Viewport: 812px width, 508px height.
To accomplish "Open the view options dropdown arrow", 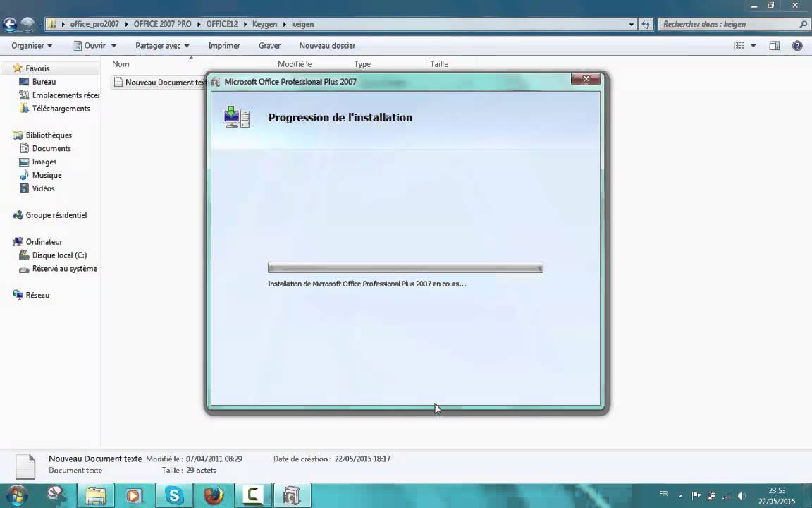I will click(x=753, y=46).
